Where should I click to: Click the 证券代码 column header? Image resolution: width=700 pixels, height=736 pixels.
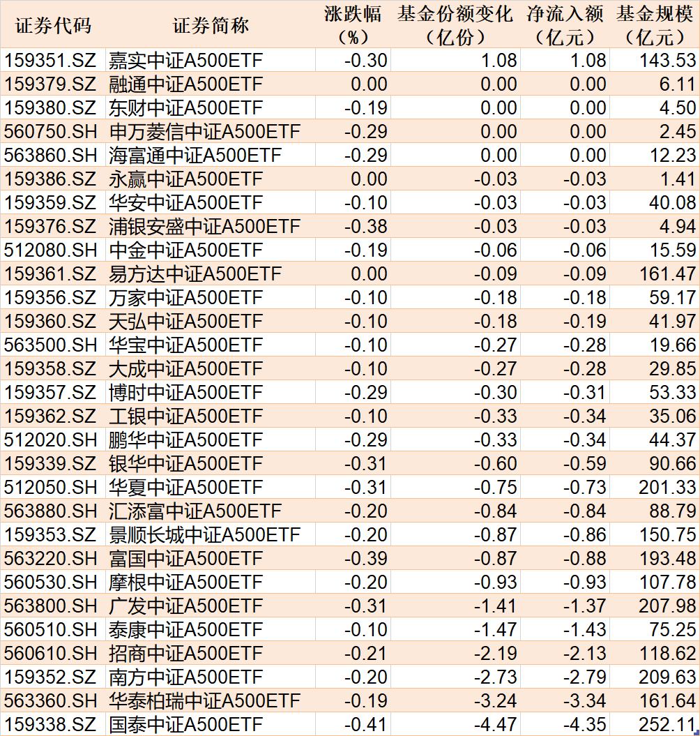(x=53, y=25)
